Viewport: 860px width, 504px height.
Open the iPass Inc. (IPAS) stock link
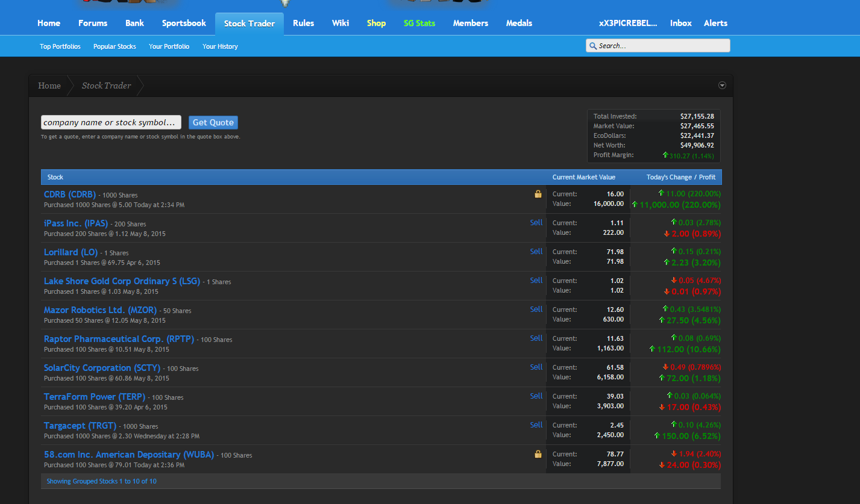[76, 223]
